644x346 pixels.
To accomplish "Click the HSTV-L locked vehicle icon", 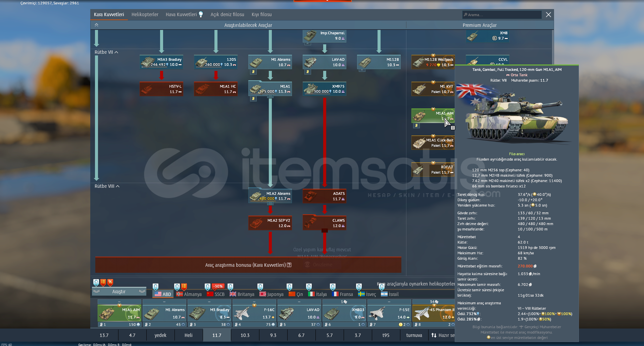I will [x=161, y=89].
